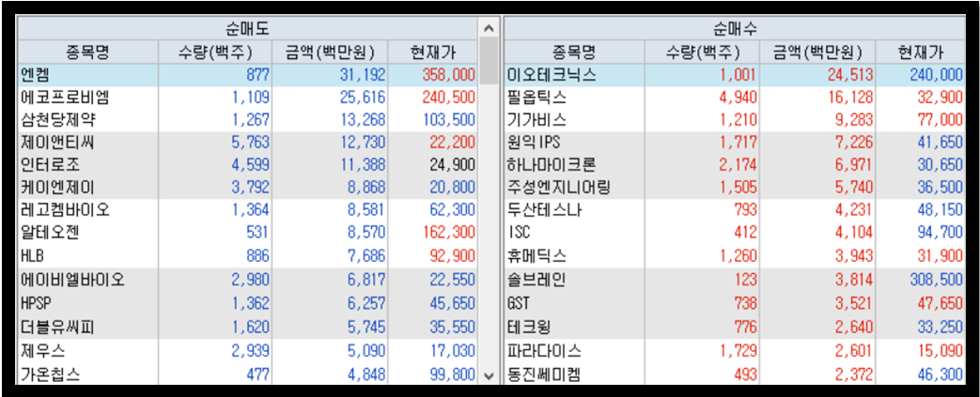Select the HPSP stock name
The image size is (980, 397).
(x=36, y=303)
